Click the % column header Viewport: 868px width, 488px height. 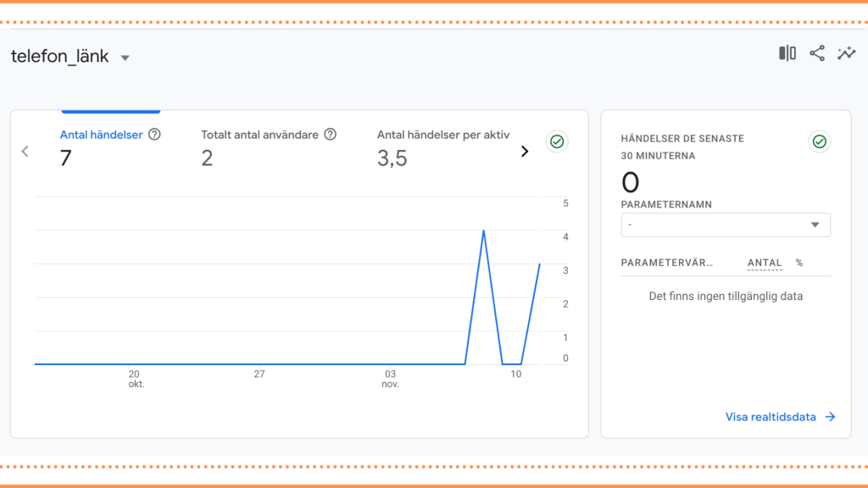click(x=799, y=263)
